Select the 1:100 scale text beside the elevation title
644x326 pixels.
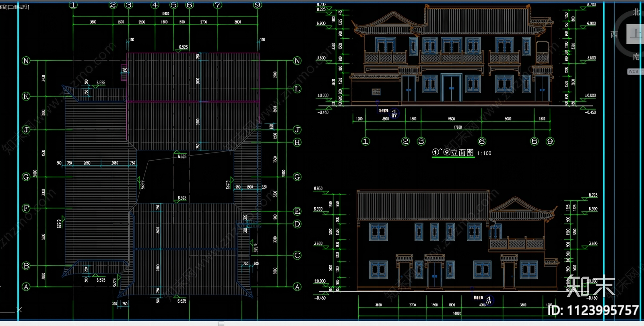pyautogui.click(x=484, y=153)
